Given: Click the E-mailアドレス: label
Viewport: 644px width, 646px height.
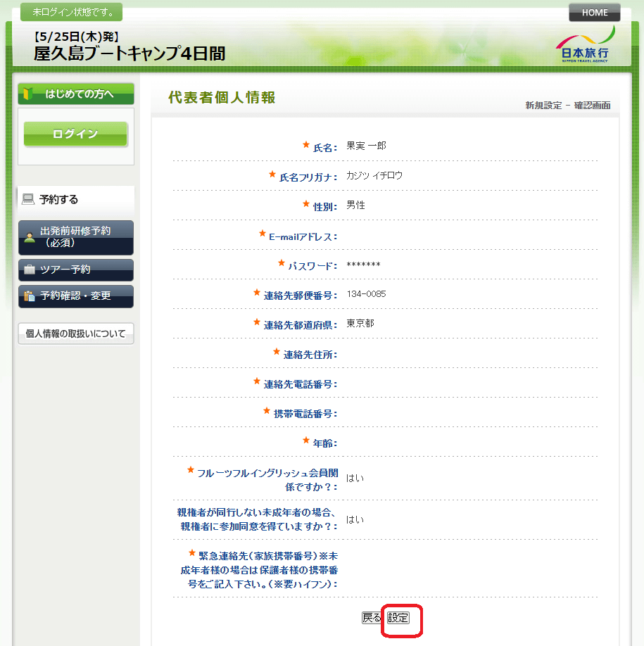Looking at the screenshot, I should pyautogui.click(x=303, y=237).
